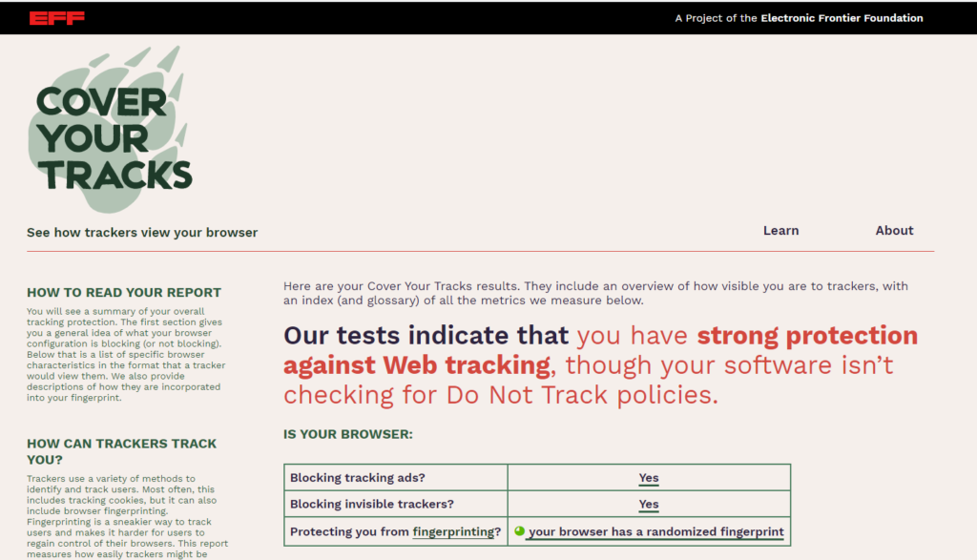Open the Electronic Frontier Foundation link
This screenshot has width=977, height=560.
tap(842, 18)
